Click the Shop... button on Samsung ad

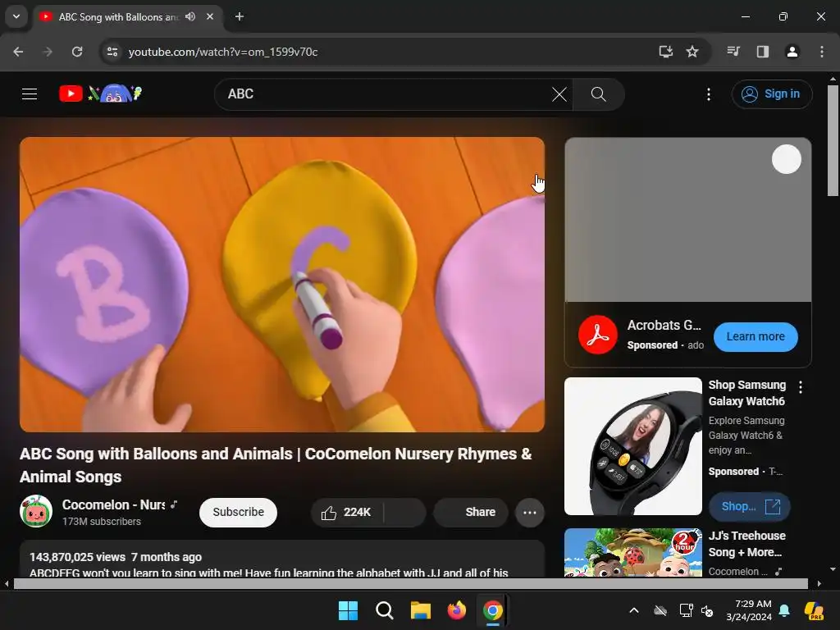[750, 507]
